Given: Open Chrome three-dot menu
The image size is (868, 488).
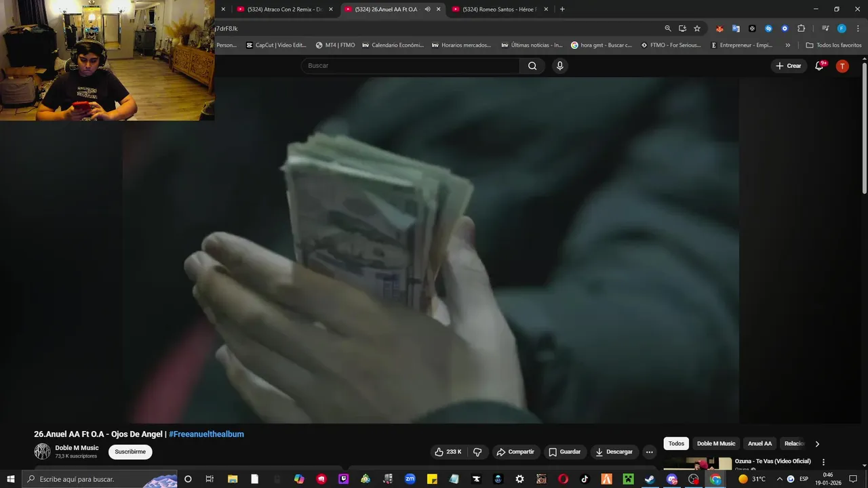Looking at the screenshot, I should coord(857,28).
